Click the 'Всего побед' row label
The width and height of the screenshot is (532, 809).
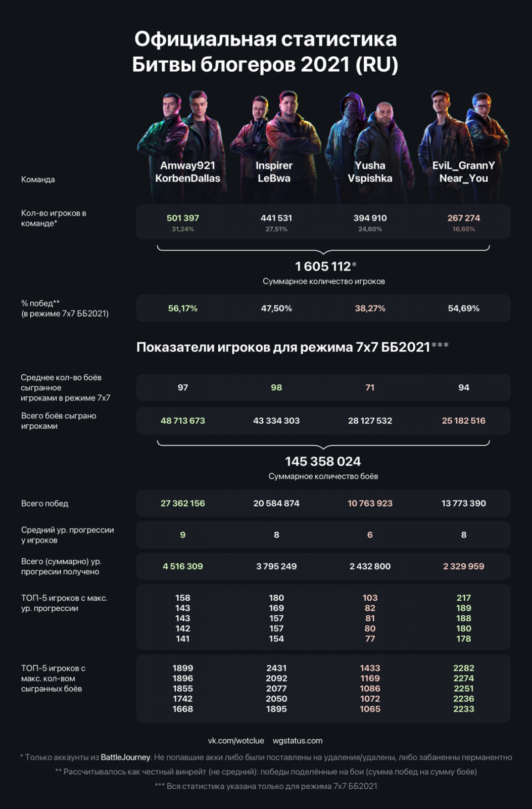(44, 504)
